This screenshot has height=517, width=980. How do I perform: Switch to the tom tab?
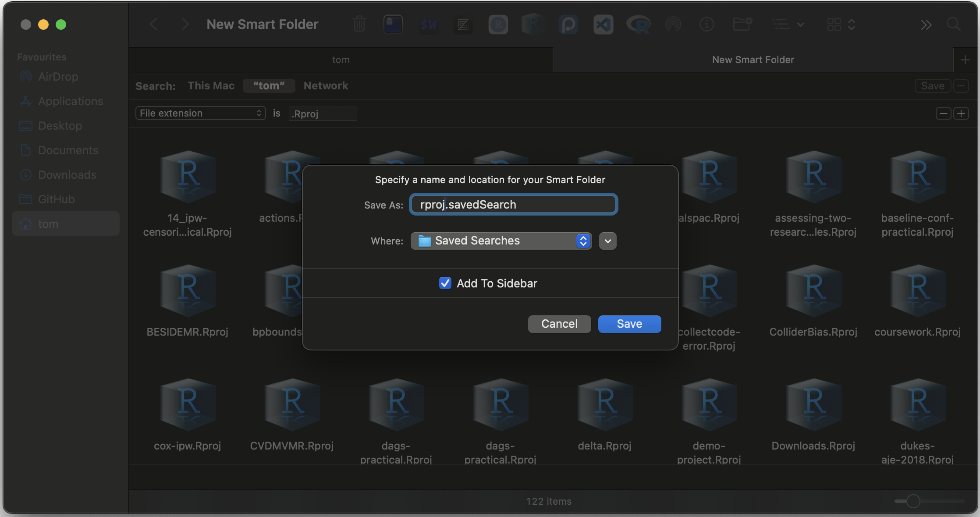(x=341, y=60)
